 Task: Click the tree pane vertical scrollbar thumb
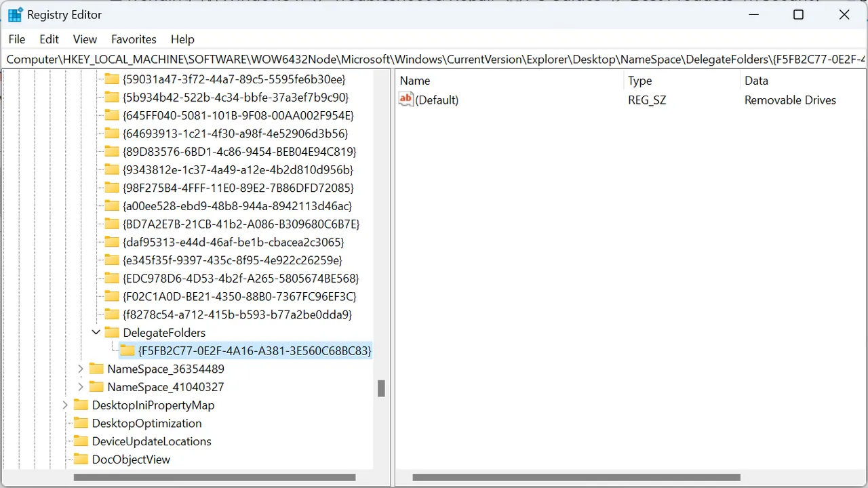click(381, 388)
